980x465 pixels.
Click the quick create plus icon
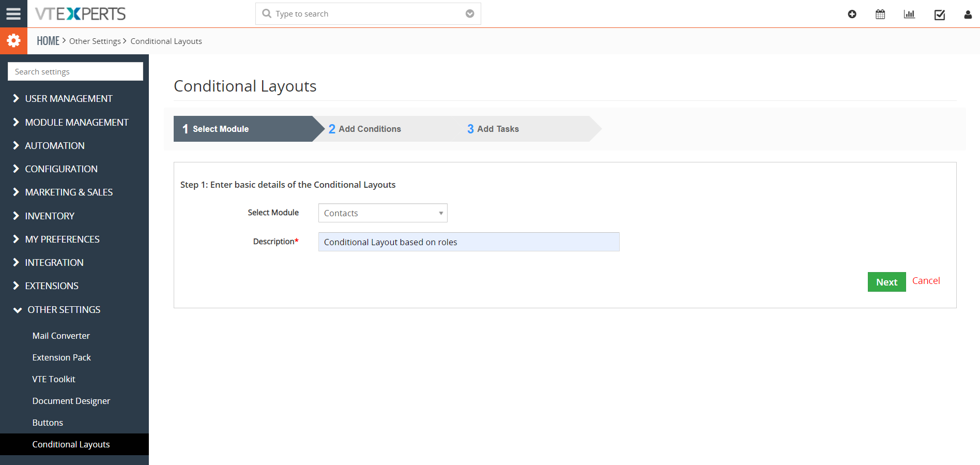pos(852,14)
